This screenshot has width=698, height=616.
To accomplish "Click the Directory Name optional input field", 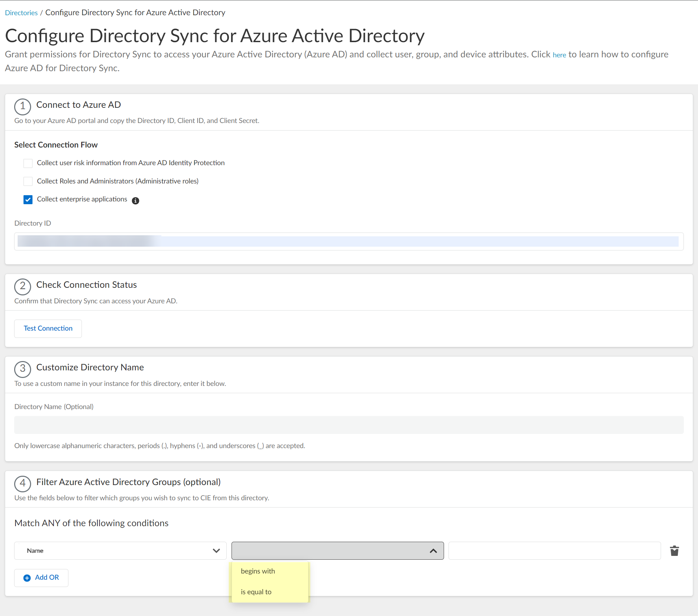I will pyautogui.click(x=349, y=425).
